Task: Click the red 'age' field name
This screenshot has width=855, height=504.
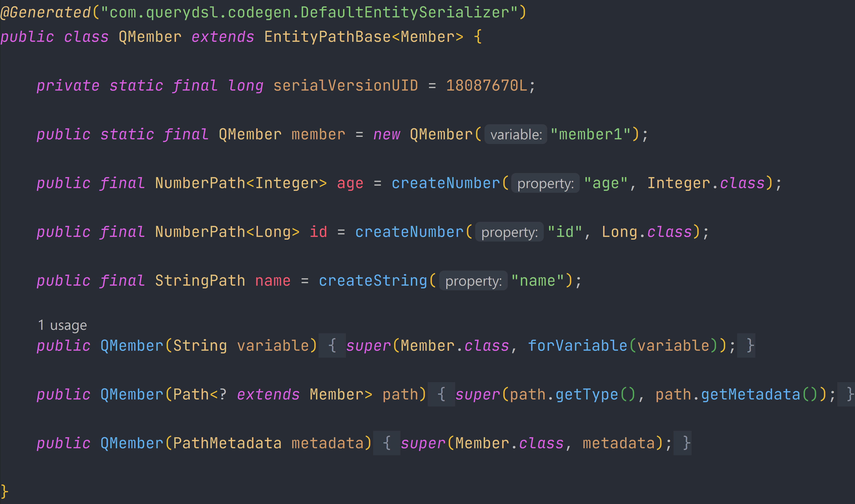Action: (x=350, y=183)
